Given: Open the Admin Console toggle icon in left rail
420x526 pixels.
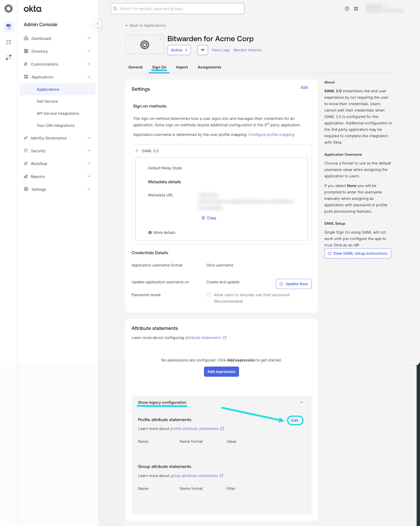Looking at the screenshot, I should click(x=9, y=27).
